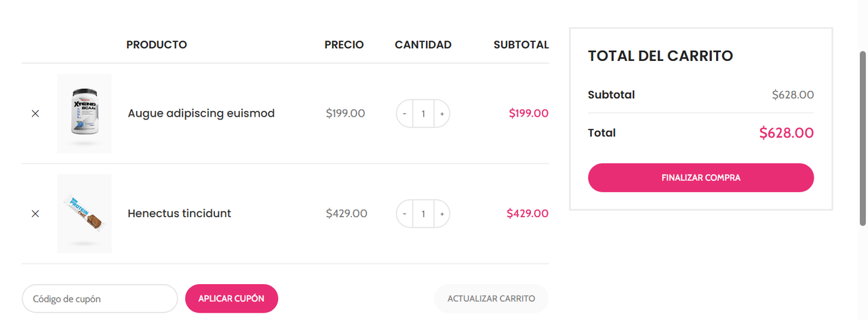Open Augue adipiscing euismod product link
The width and height of the screenshot is (868, 320).
pos(201,113)
